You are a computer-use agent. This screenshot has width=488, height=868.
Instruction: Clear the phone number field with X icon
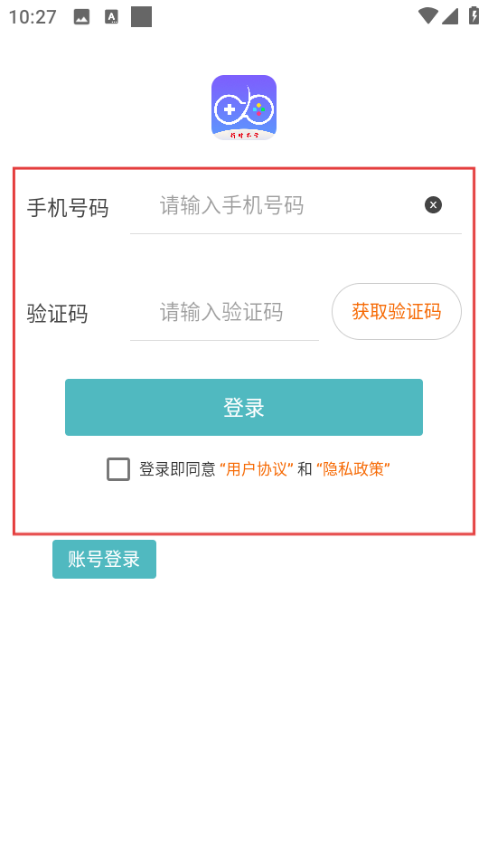pos(433,205)
